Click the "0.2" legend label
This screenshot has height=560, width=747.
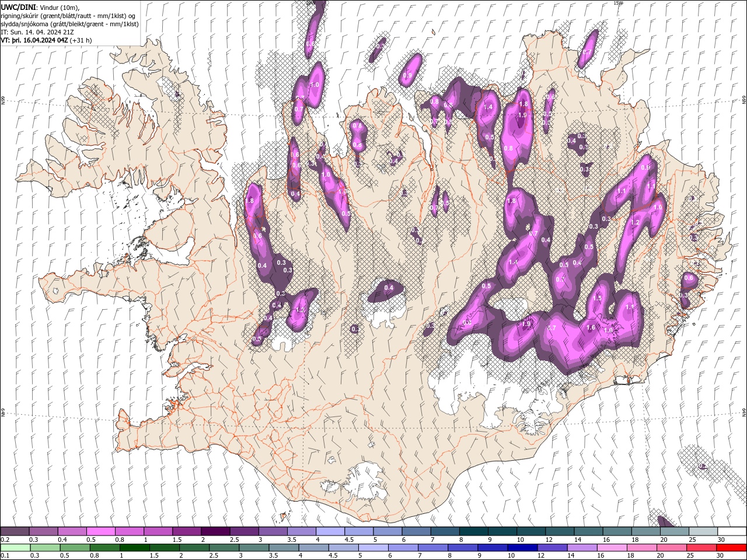point(5,540)
